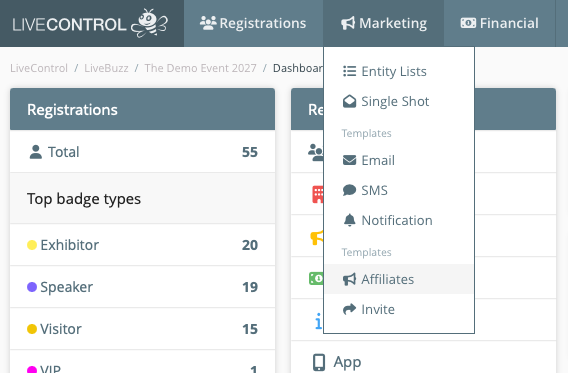Click the Marketing megaphone icon in navbar
The height and width of the screenshot is (373, 568).
point(348,23)
